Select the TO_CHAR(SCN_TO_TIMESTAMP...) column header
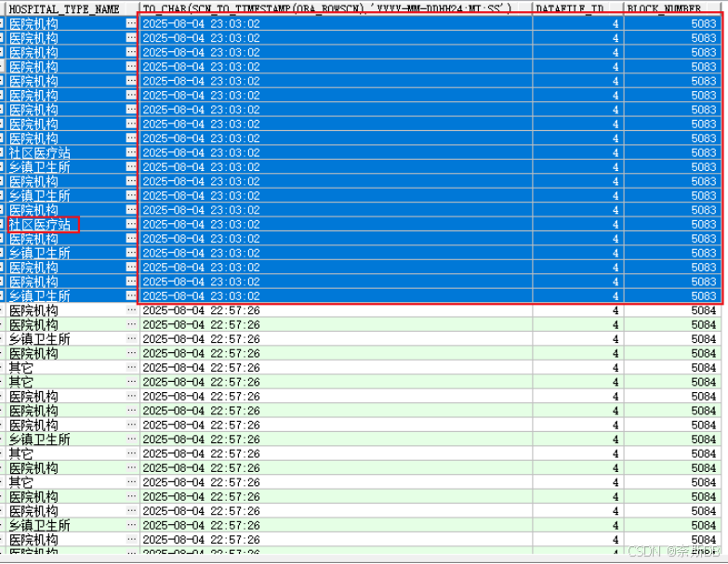Screen dimensions: 728x564 336,8
